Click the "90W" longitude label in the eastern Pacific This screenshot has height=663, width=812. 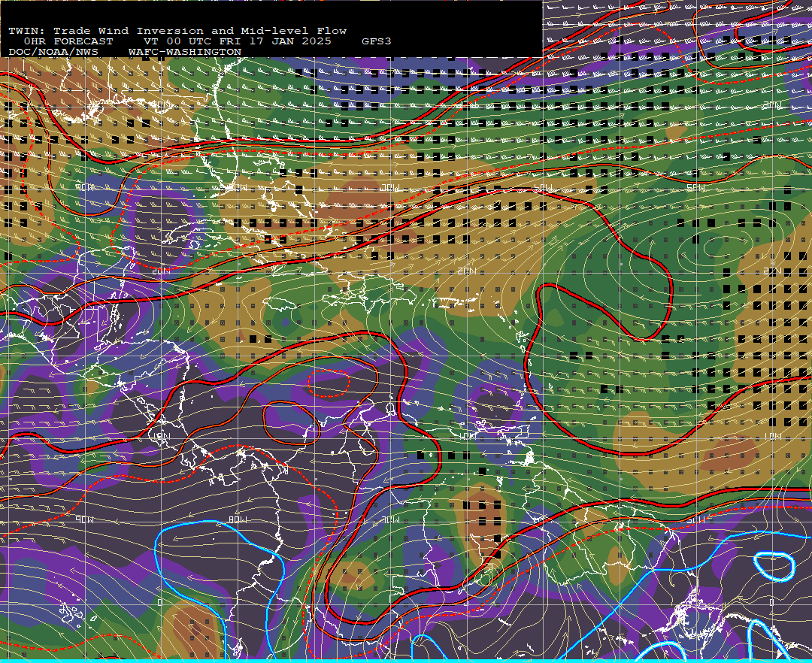click(86, 519)
